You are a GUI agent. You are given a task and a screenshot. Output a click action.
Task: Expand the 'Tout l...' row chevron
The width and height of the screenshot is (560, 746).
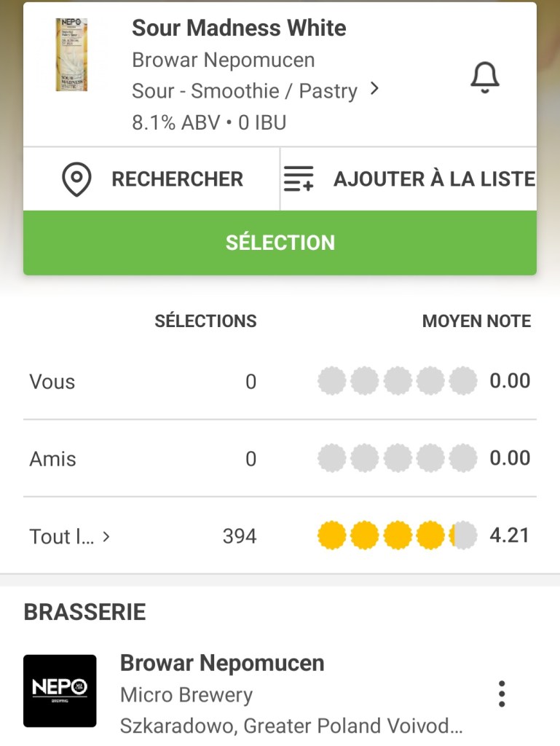point(106,537)
